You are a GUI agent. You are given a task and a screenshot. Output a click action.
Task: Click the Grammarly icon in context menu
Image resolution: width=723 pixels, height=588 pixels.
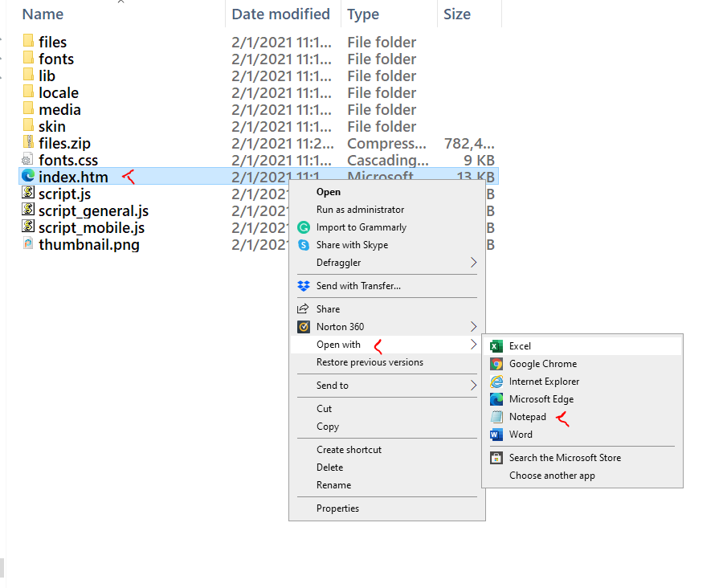(x=304, y=227)
